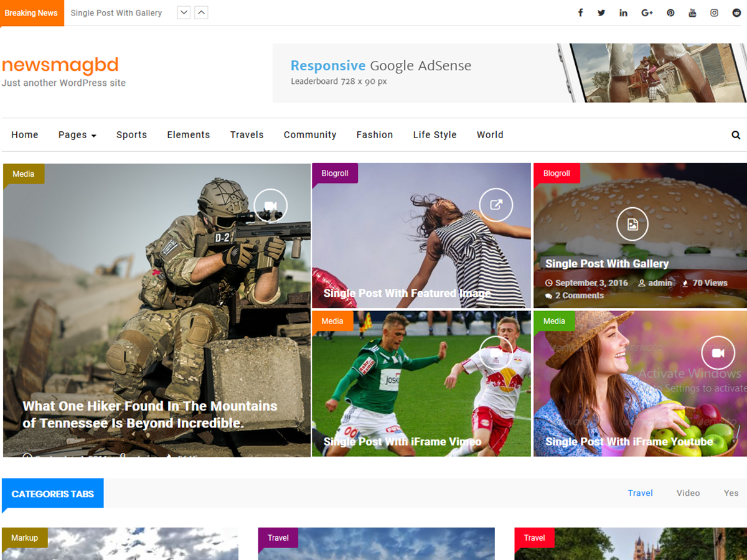Click the YouTube icon in header
The height and width of the screenshot is (560, 747).
coord(692,13)
